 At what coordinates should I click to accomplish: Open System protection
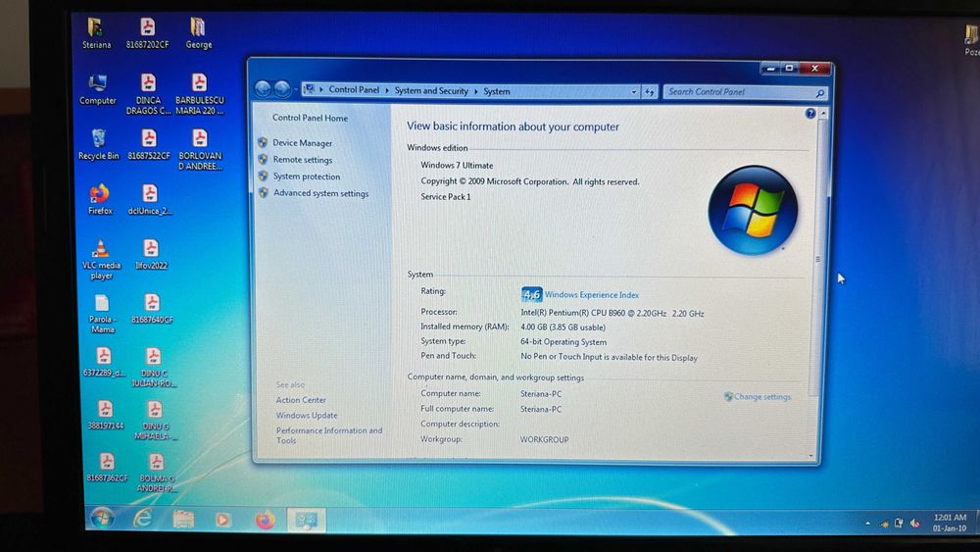click(306, 176)
